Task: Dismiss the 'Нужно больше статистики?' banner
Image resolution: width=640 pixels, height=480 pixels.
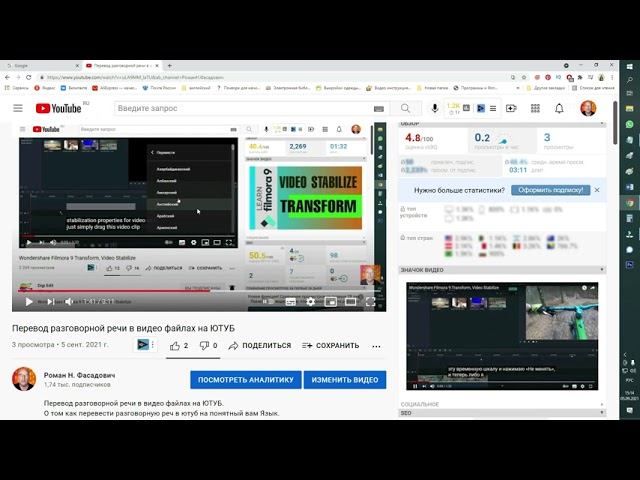Action: pos(597,190)
